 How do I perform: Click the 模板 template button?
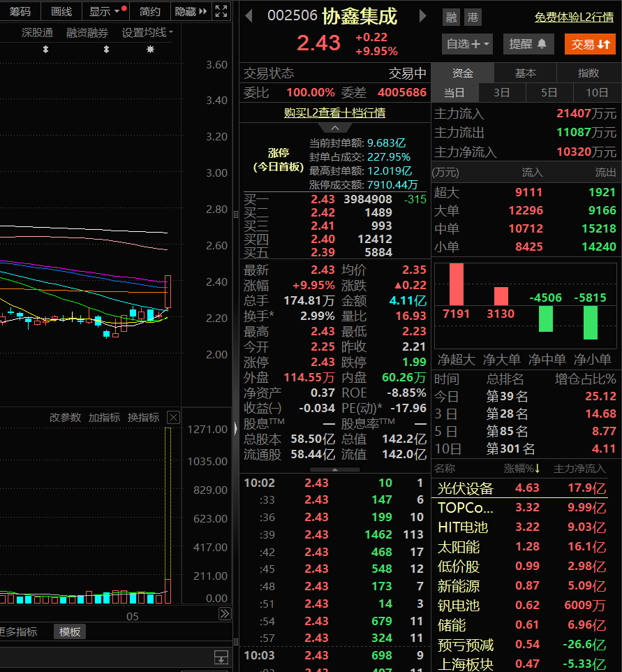pyautogui.click(x=70, y=631)
